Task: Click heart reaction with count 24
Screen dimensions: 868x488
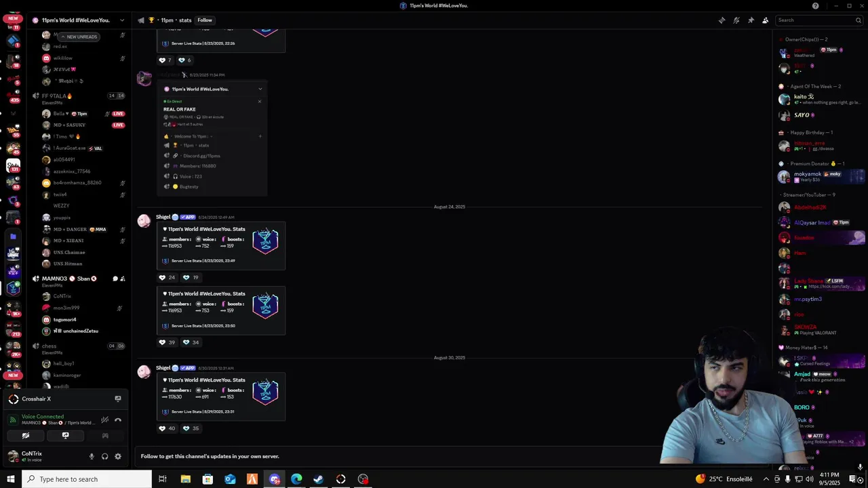Action: (167, 277)
